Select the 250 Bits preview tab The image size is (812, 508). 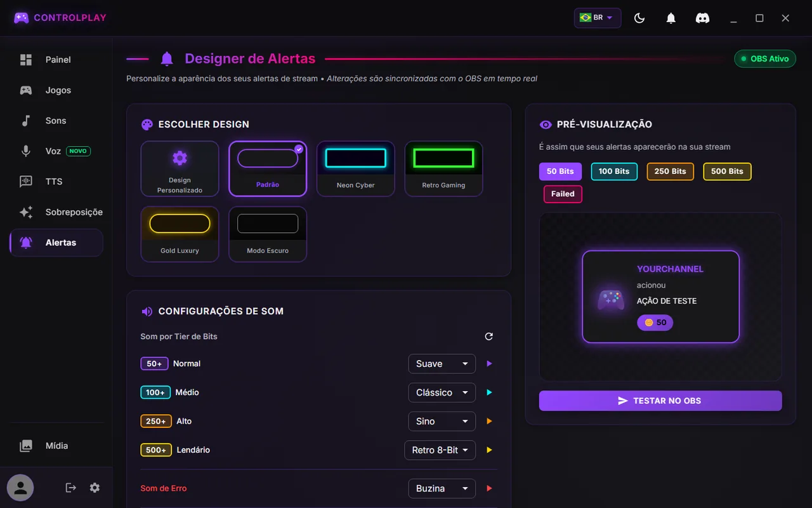coord(671,171)
